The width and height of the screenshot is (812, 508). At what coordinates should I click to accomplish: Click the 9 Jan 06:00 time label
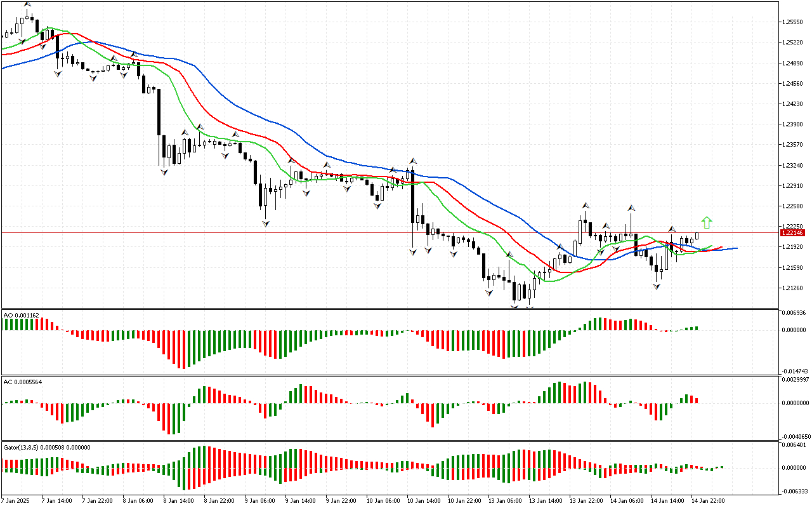coord(260,500)
